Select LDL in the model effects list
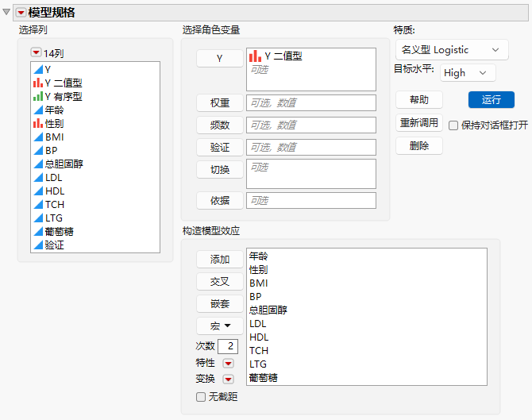Image resolution: width=532 pixels, height=420 pixels. click(x=258, y=324)
